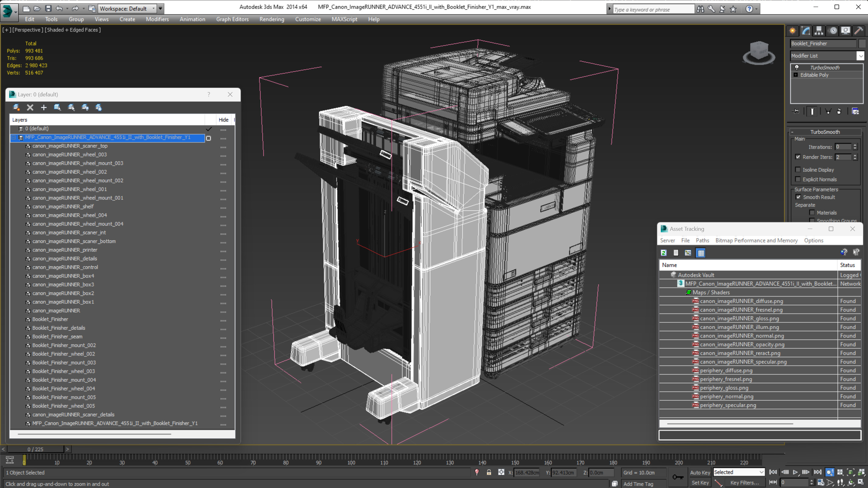Screen dimensions: 868x488
Task: Open the Modifier List dropdown
Action: pos(861,56)
